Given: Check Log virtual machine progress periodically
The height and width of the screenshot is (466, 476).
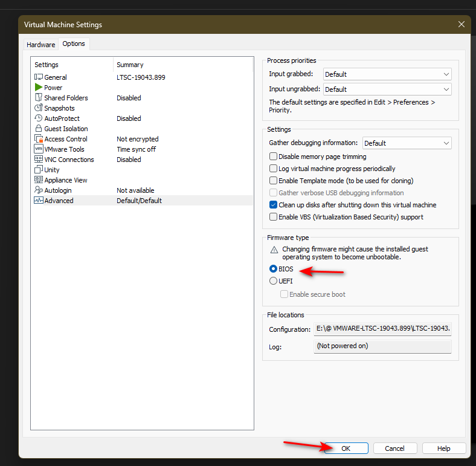Looking at the screenshot, I should coord(273,169).
